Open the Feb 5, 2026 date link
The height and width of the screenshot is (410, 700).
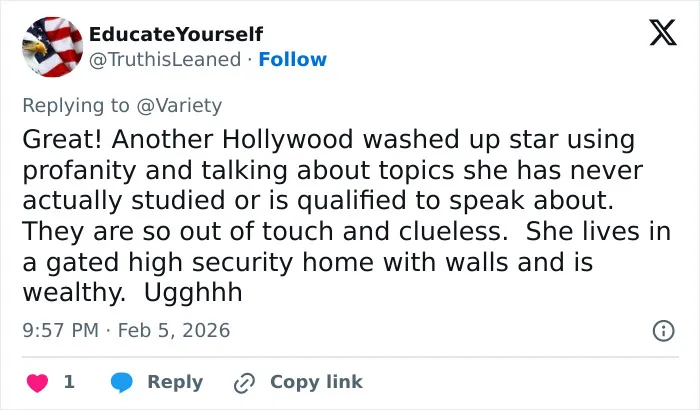174,331
